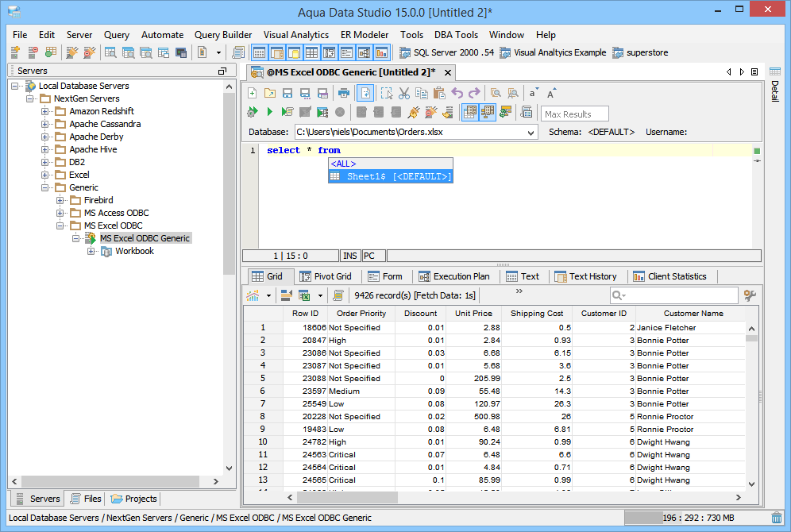Click the Visual Analtyics Example shortcut
This screenshot has height=532, width=791.
tap(553, 52)
